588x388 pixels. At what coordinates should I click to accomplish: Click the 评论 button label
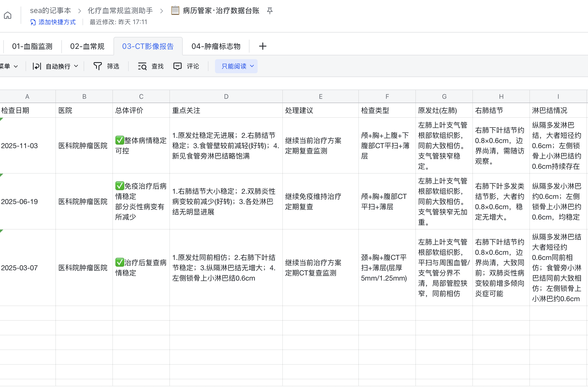coord(193,66)
